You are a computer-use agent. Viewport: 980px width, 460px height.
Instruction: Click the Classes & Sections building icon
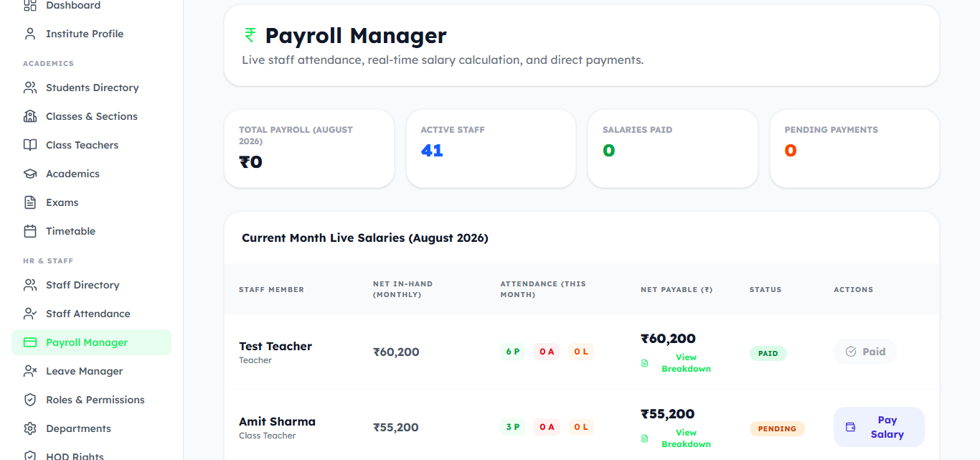pos(30,116)
